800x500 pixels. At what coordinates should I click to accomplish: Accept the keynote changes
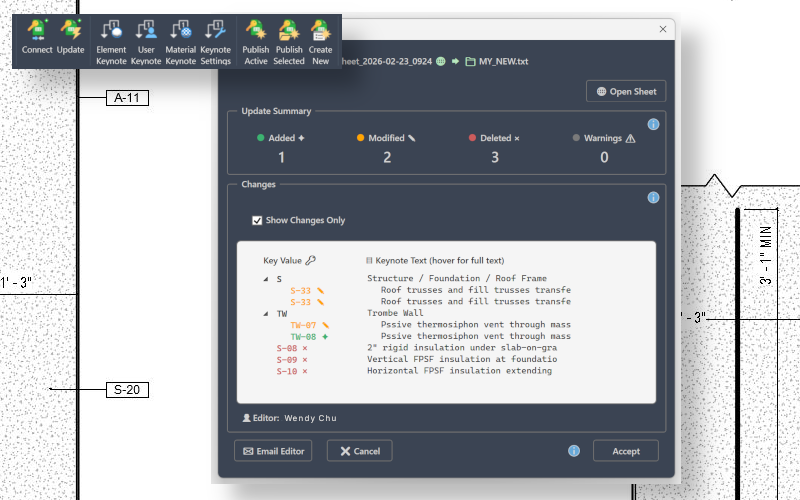(625, 451)
